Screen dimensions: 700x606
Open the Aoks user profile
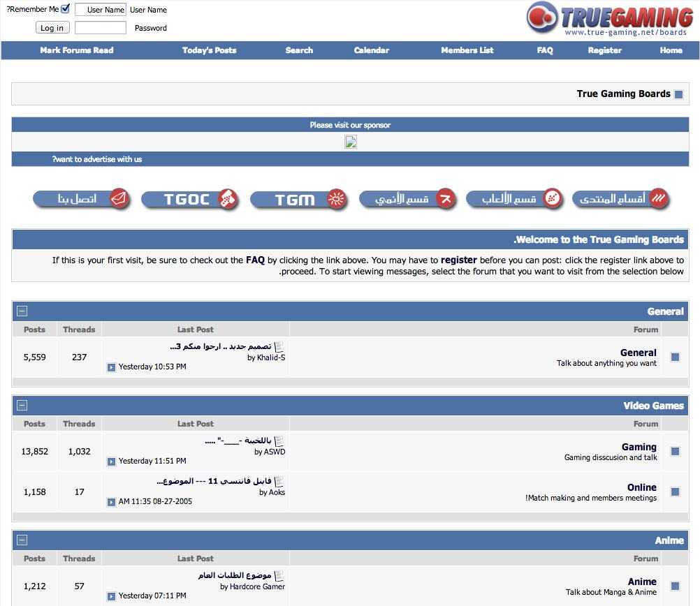coord(277,492)
